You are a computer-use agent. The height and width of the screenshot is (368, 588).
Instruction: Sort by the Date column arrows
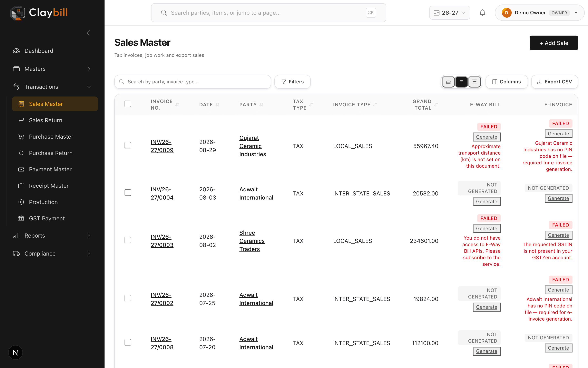[x=217, y=105]
